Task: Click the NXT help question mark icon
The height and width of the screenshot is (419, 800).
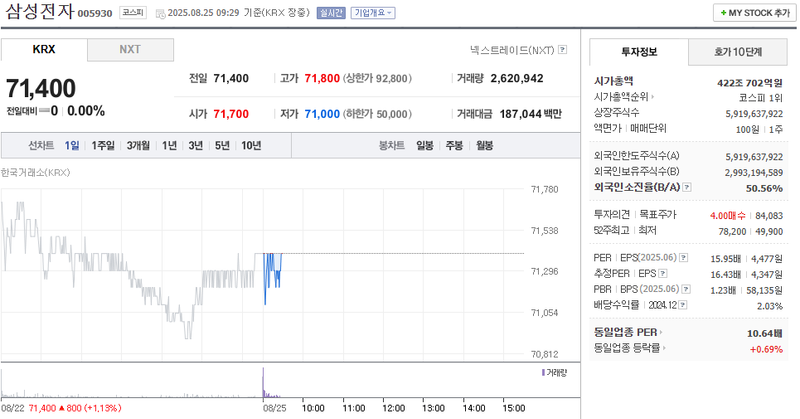Action: coord(562,50)
